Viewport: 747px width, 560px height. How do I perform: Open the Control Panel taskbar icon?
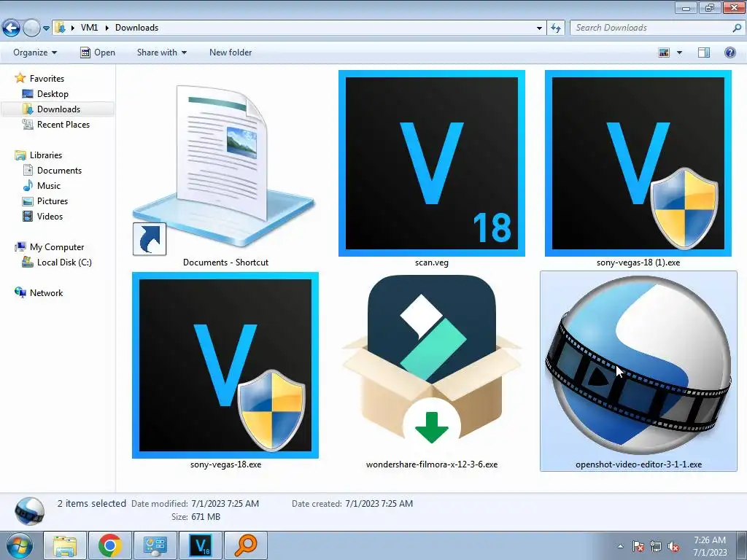pyautogui.click(x=155, y=545)
